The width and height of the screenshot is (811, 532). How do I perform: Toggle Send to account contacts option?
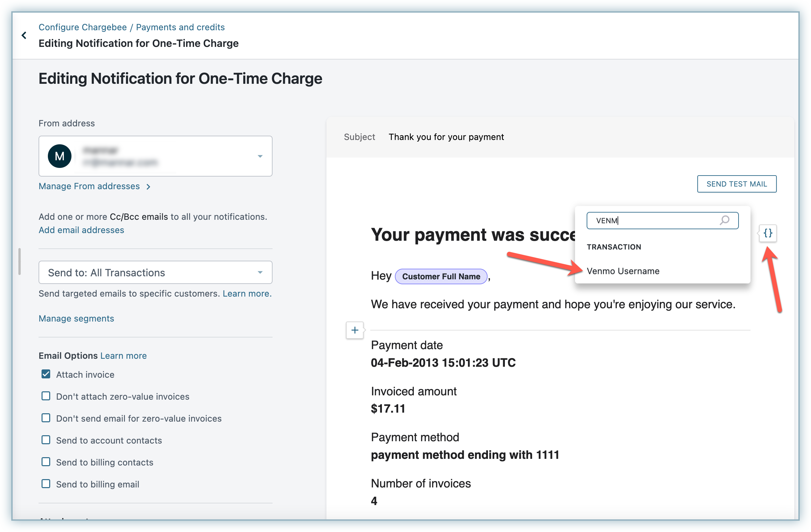(x=46, y=440)
